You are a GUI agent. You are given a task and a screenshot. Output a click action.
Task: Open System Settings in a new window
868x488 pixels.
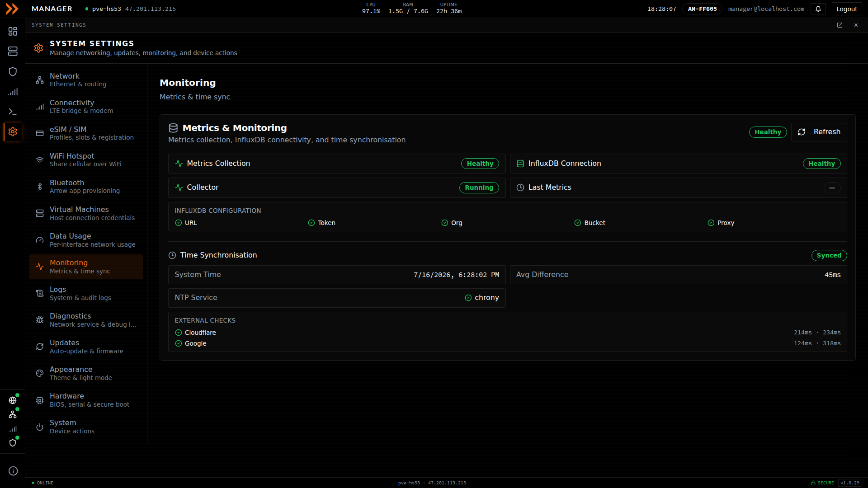[x=840, y=25]
